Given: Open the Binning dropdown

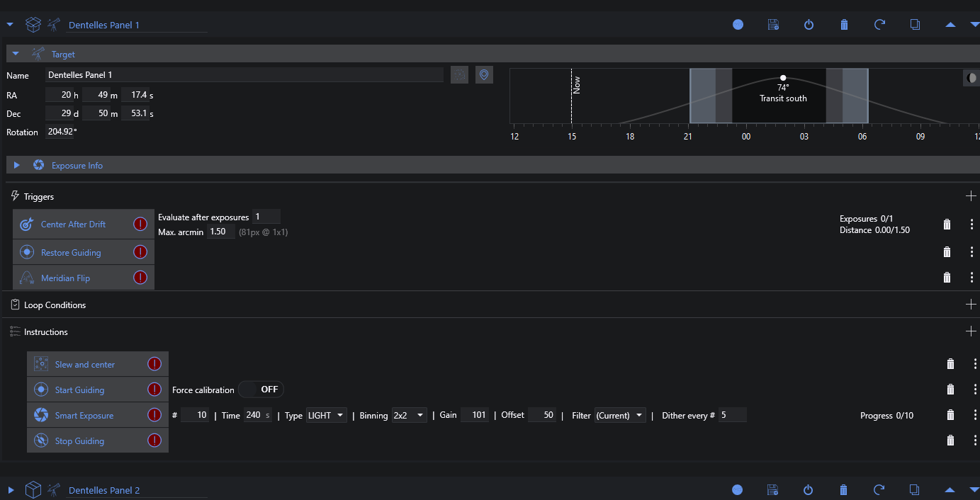Looking at the screenshot, I should 410,415.
